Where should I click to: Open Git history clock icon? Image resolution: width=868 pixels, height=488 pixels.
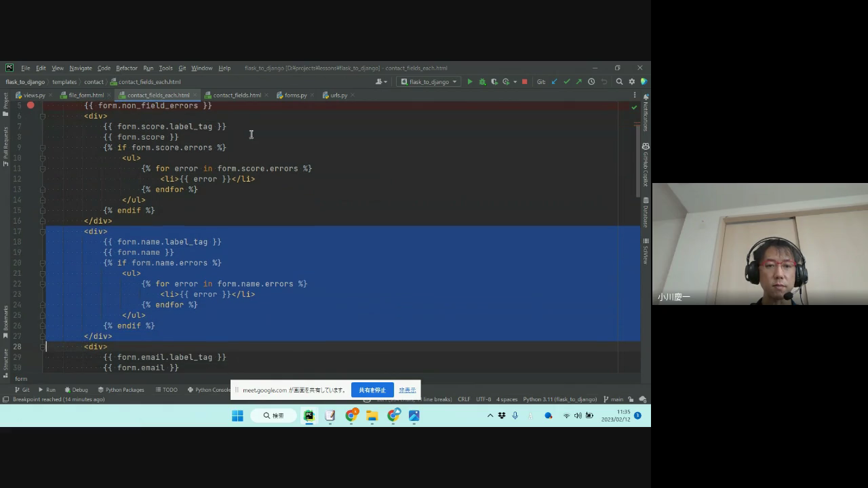click(591, 82)
